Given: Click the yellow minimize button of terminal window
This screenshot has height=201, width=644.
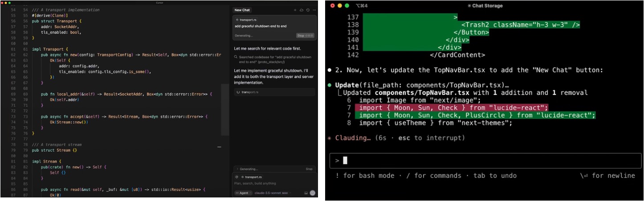Looking at the screenshot, I should 340,5.
